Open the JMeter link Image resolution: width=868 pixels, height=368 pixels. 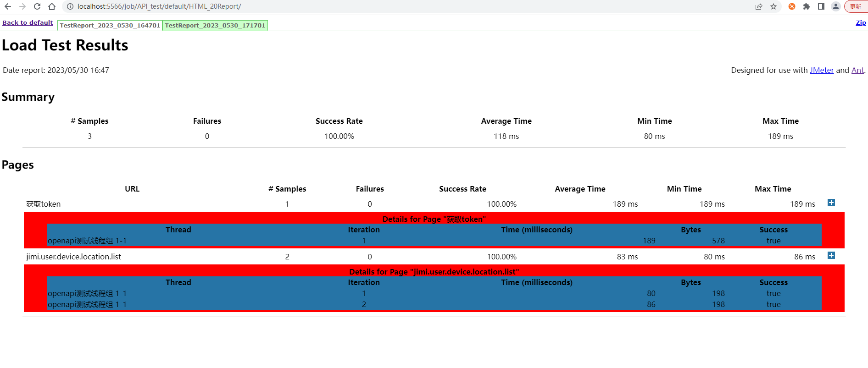pos(822,70)
